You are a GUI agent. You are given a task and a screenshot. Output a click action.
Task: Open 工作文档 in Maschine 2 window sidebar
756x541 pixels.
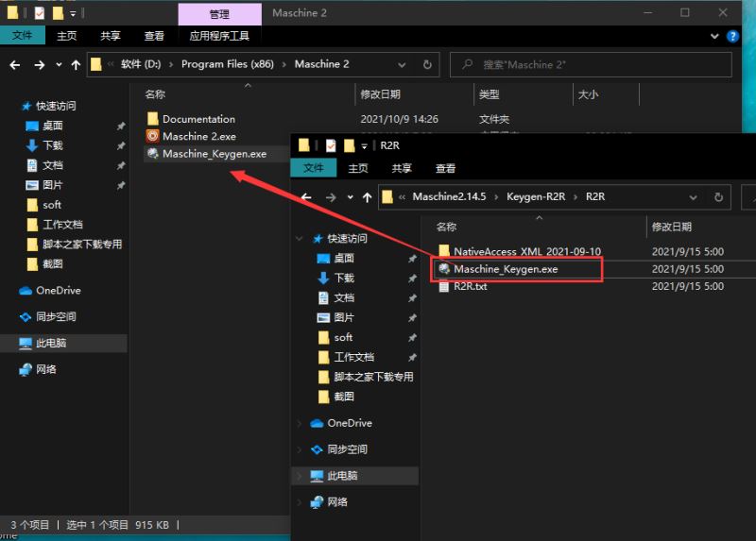[62, 225]
